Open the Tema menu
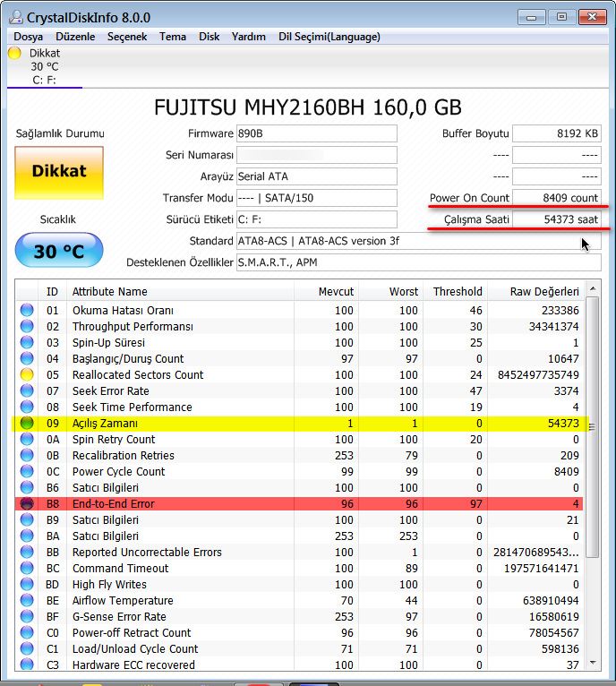 [173, 37]
